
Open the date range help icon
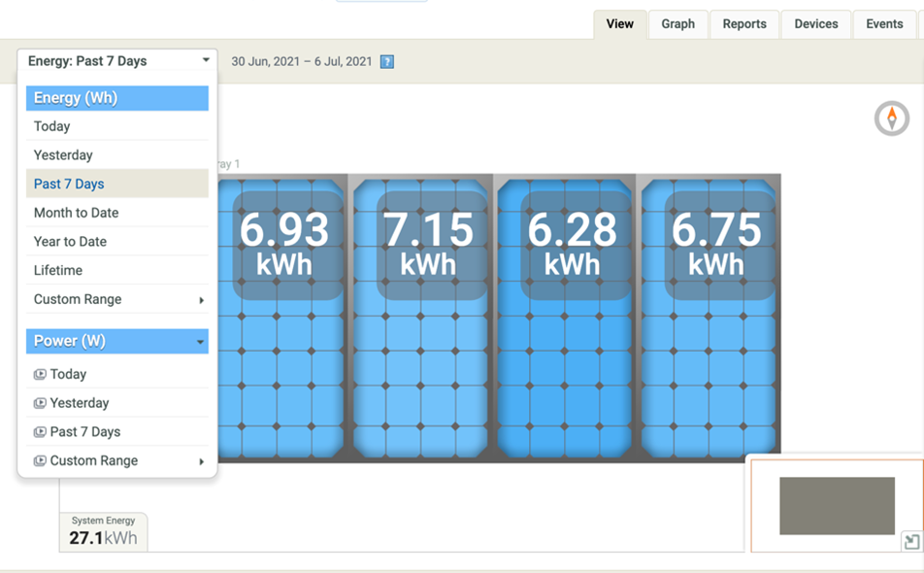pos(386,60)
